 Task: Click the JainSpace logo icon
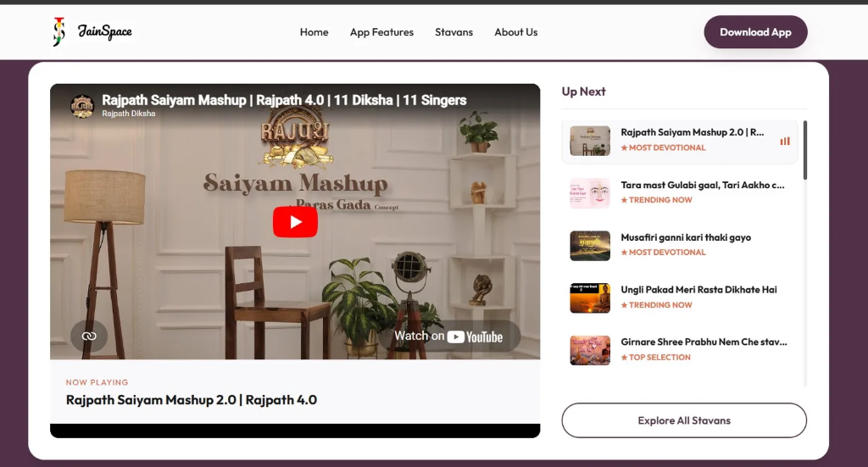[x=58, y=31]
